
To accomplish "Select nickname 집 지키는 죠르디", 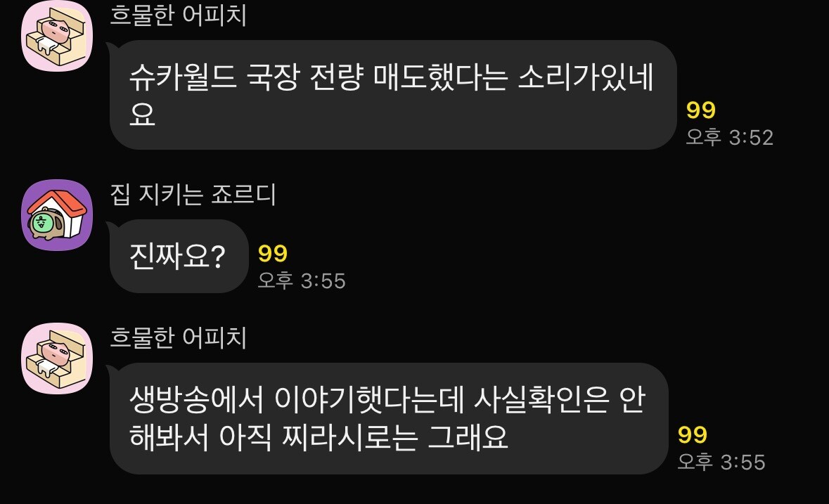I will pyautogui.click(x=193, y=195).
